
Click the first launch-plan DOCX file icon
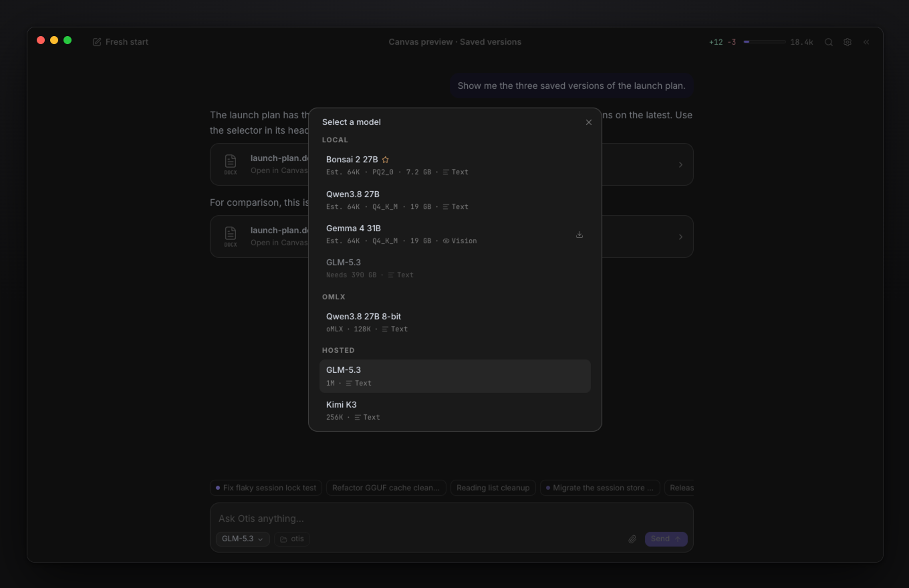230,164
